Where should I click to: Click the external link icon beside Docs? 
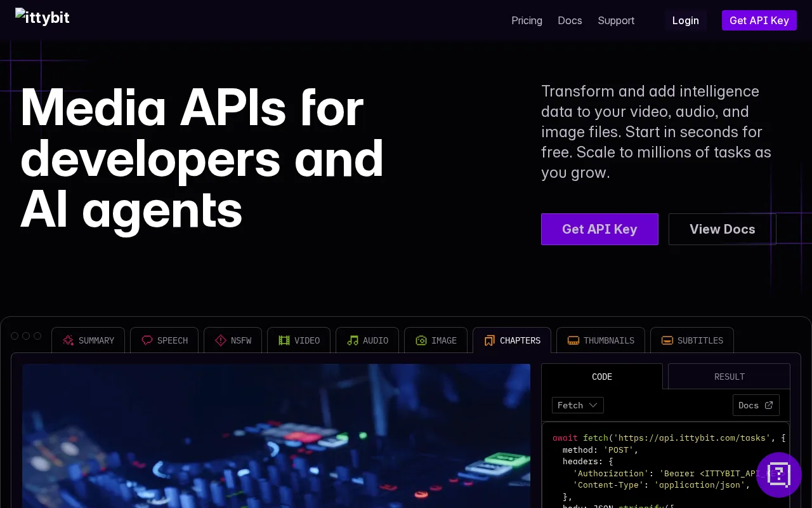[769, 405]
